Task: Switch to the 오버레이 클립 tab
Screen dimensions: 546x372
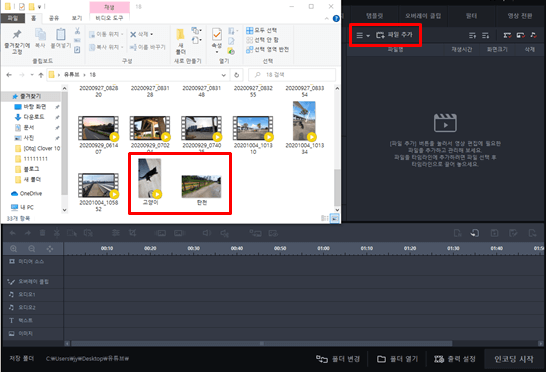Action: coord(423,16)
